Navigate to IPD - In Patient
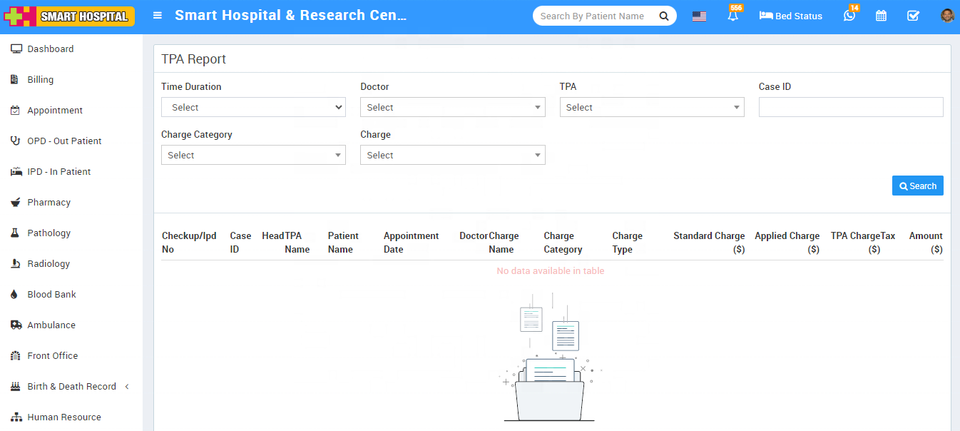960x431 pixels. [58, 172]
